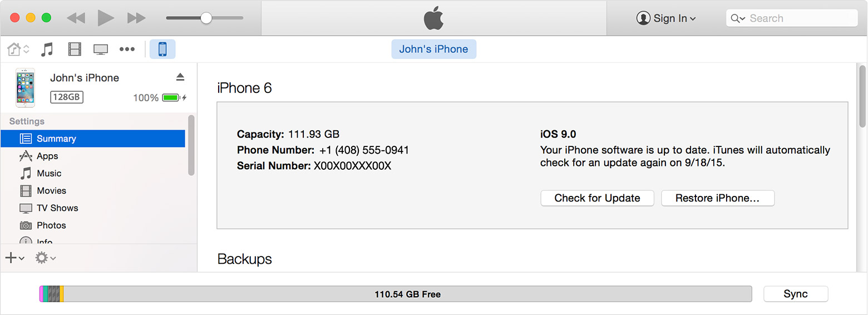The image size is (868, 315).
Task: Open the Home media library selector
Action: coord(18,49)
